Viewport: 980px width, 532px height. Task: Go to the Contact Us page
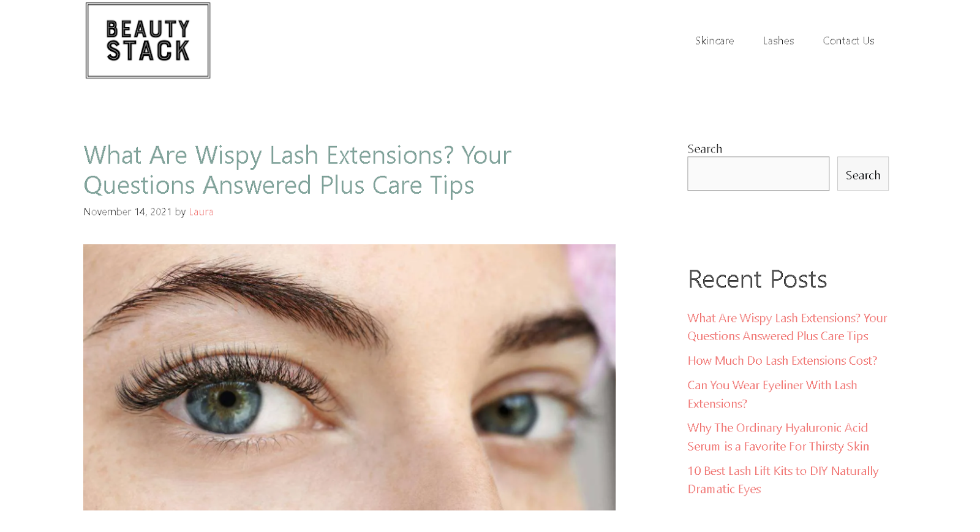pos(848,40)
